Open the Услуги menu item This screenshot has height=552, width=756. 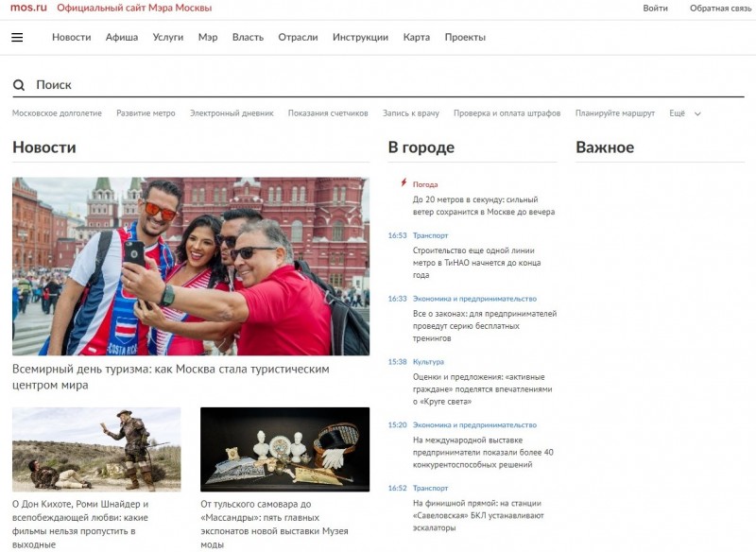point(168,38)
